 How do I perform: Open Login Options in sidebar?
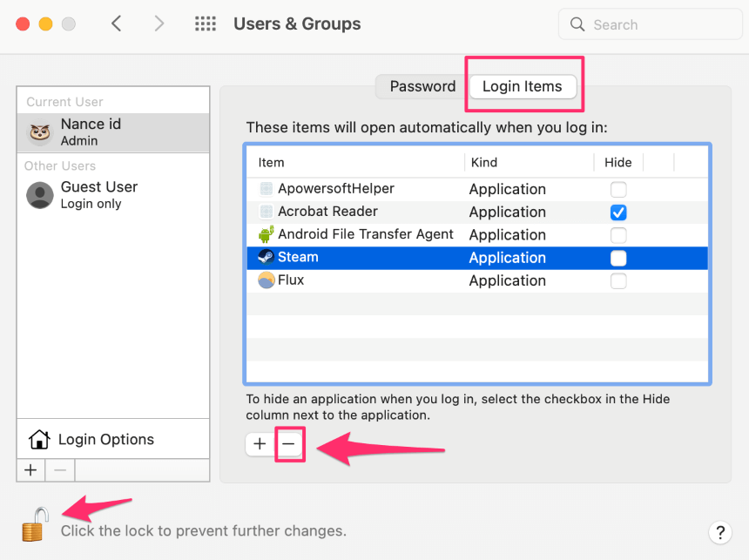point(105,440)
